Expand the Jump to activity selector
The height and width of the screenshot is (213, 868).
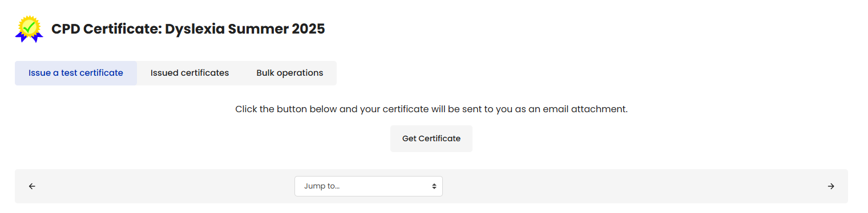point(369,186)
